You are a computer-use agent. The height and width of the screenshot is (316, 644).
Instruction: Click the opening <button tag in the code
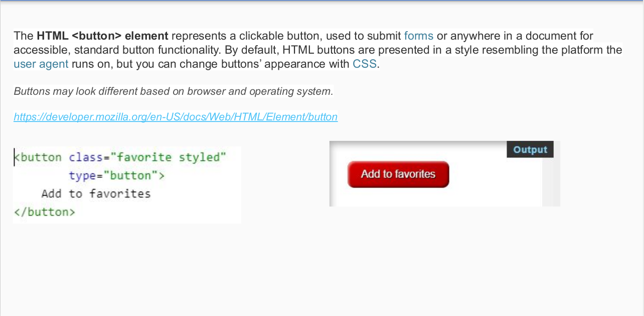[x=37, y=157]
